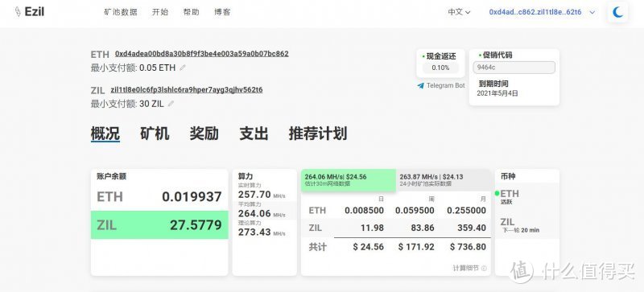The image size is (644, 292).
Task: Open the 中文 language dropdown
Action: pos(459,12)
